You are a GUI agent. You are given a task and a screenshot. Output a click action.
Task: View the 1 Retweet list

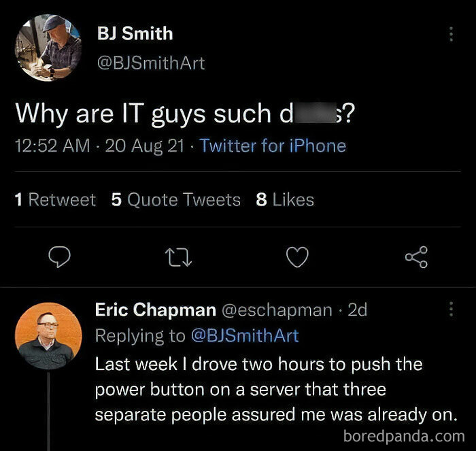55,200
